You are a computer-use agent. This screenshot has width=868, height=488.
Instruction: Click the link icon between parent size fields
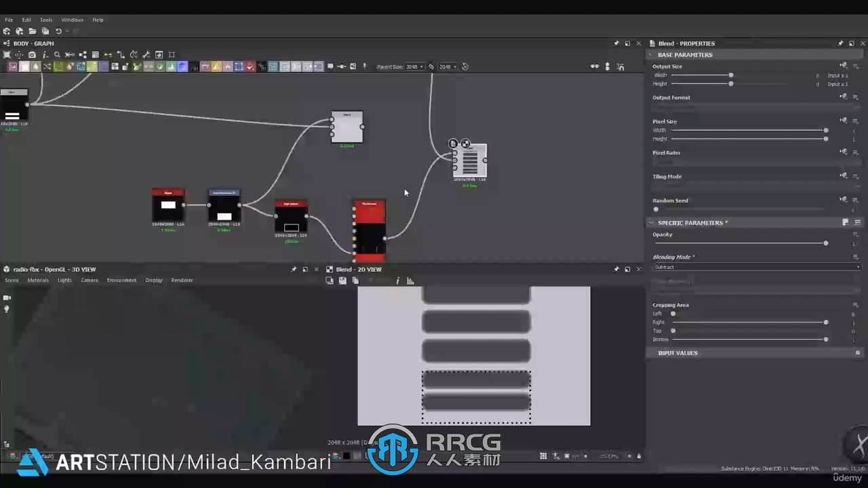(x=431, y=66)
